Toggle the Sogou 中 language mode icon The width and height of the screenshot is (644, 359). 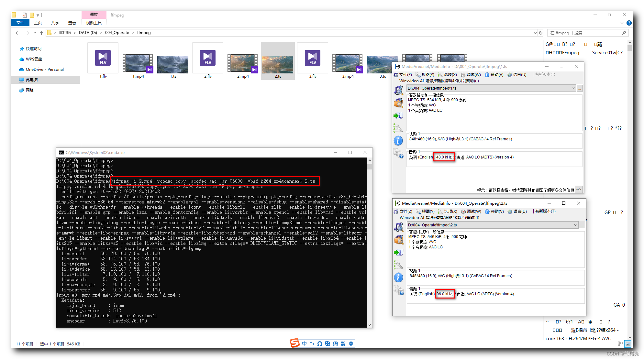point(304,343)
